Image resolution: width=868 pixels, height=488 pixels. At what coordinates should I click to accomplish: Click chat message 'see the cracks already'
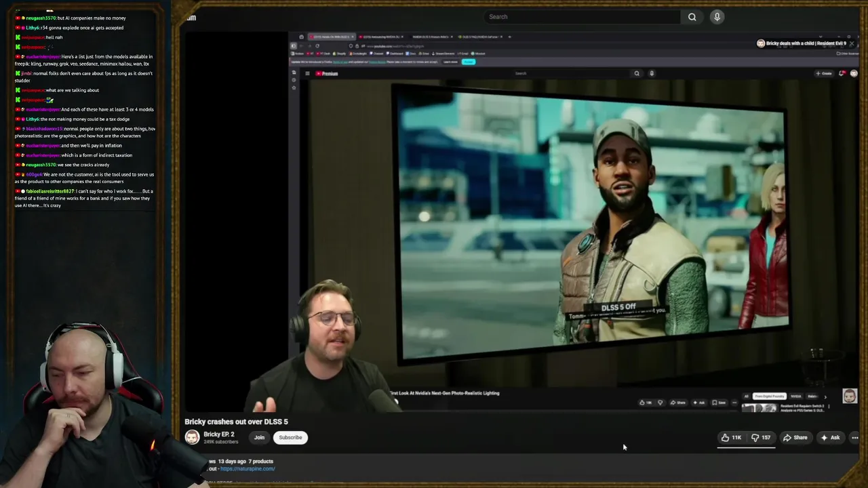point(84,165)
